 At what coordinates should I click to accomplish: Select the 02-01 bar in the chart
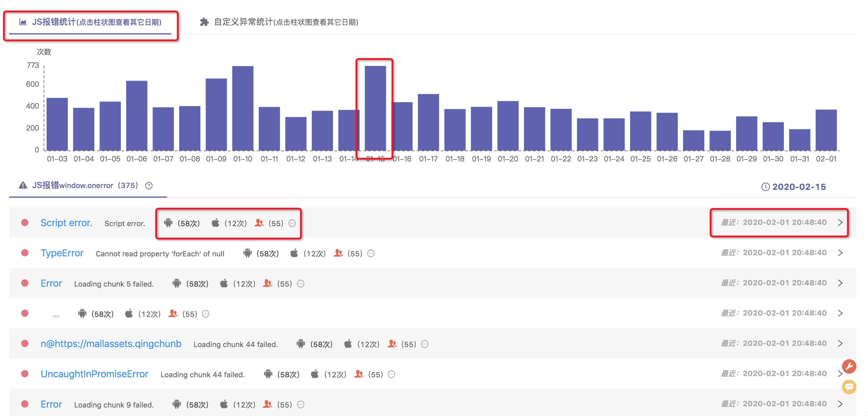[826, 130]
